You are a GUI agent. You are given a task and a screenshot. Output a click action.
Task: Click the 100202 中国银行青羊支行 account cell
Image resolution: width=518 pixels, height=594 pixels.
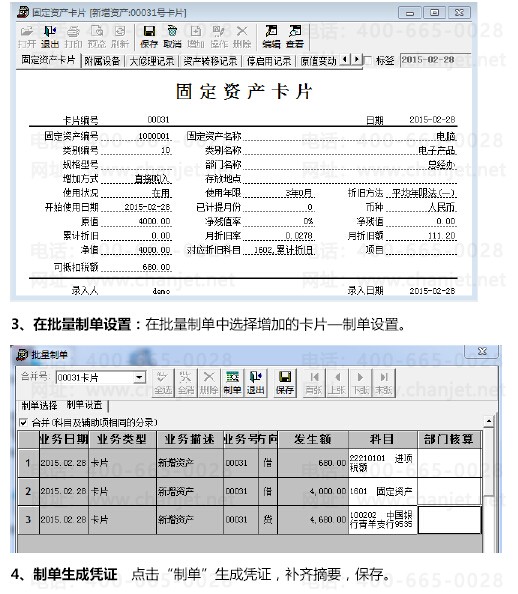coord(383,520)
